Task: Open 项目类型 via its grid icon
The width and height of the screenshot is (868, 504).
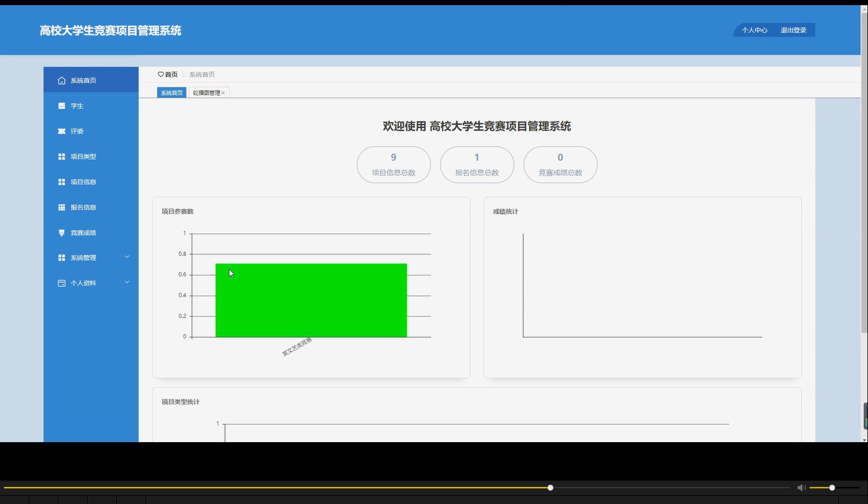Action: tap(61, 156)
